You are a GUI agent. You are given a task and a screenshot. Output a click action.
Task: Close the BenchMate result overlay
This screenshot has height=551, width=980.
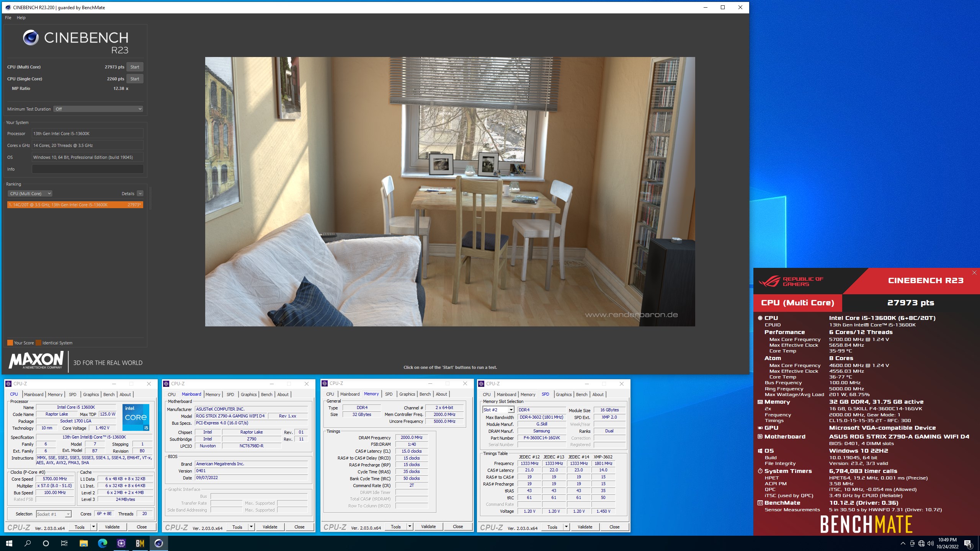pyautogui.click(x=974, y=272)
